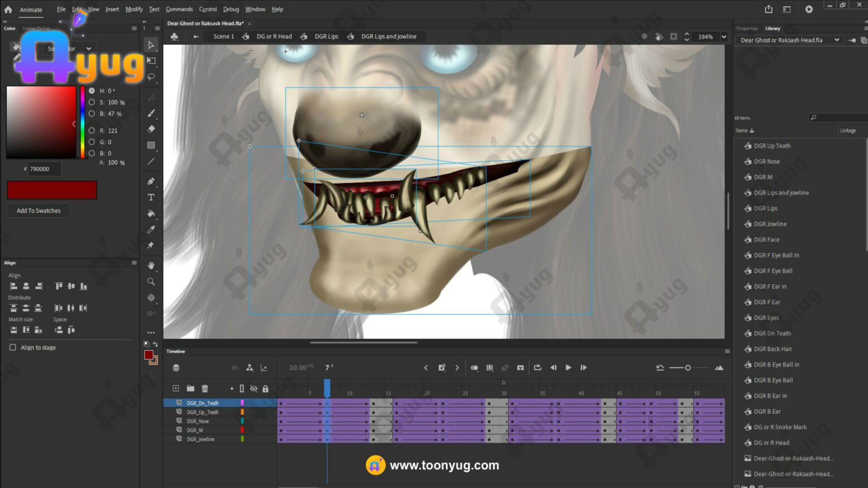Screen dimensions: 868x488
Task: Open the File menu
Action: [61, 9]
